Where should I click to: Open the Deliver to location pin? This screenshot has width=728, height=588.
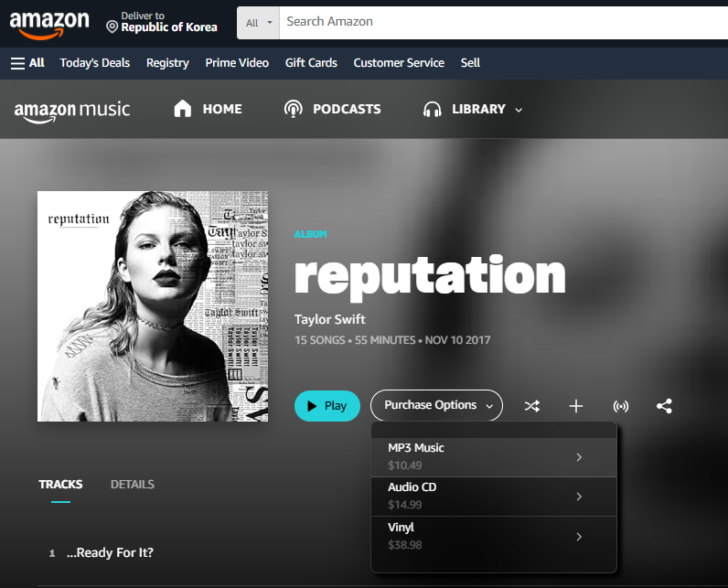112,27
